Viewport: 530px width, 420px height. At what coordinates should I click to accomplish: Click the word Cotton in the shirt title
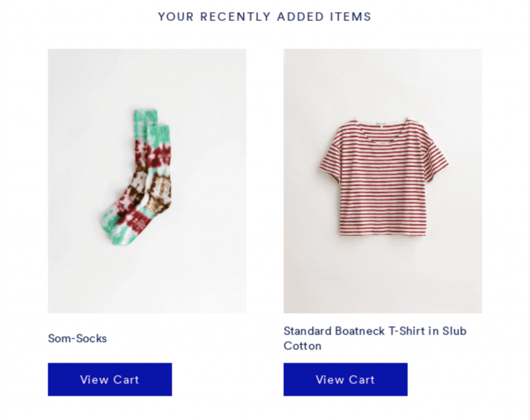(x=302, y=346)
